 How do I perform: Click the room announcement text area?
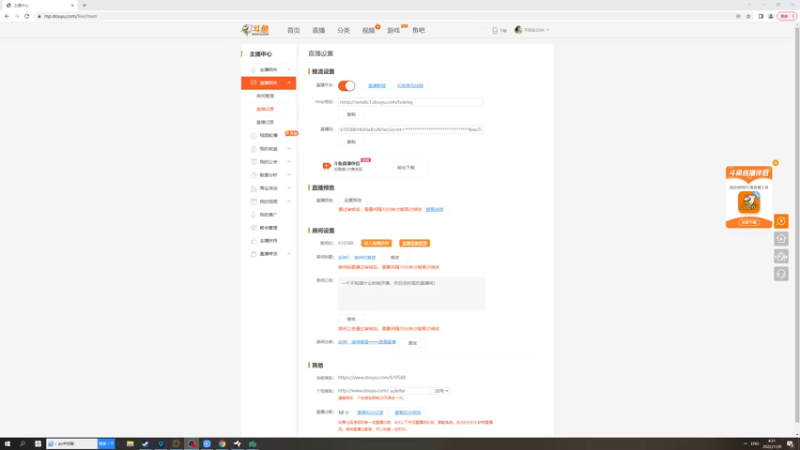click(x=411, y=294)
